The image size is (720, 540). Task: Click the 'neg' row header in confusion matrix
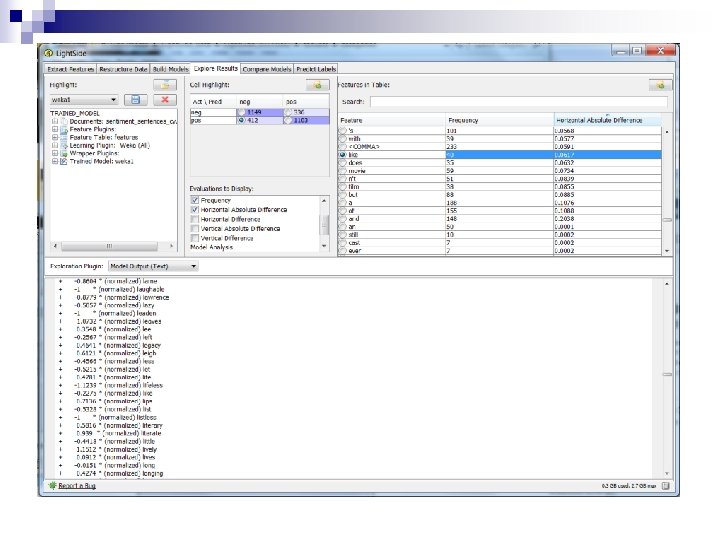(213, 112)
